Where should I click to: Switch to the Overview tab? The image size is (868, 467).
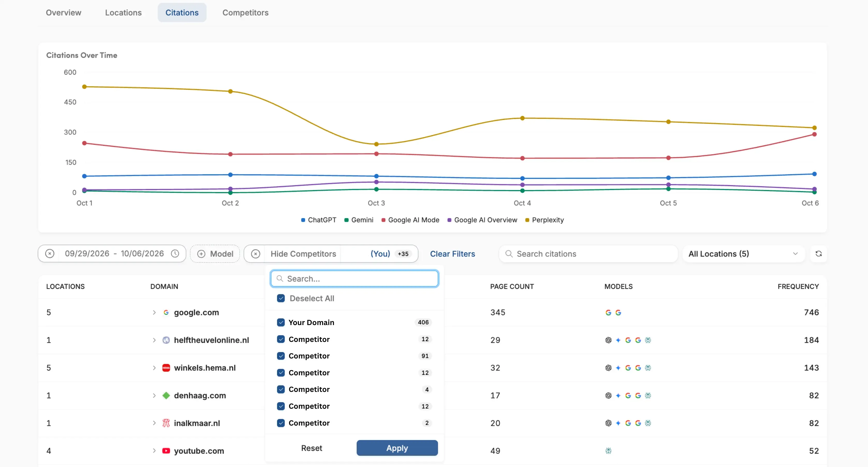63,13
